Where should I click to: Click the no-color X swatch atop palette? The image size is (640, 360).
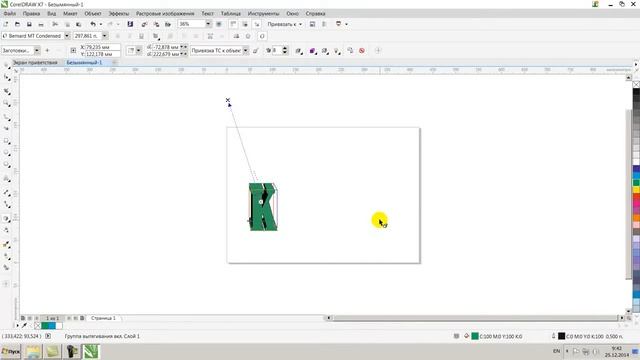tap(636, 84)
